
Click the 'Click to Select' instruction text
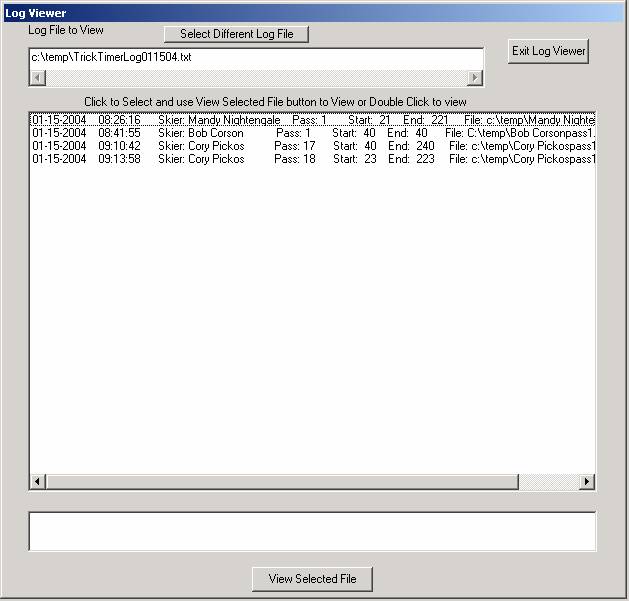(275, 102)
